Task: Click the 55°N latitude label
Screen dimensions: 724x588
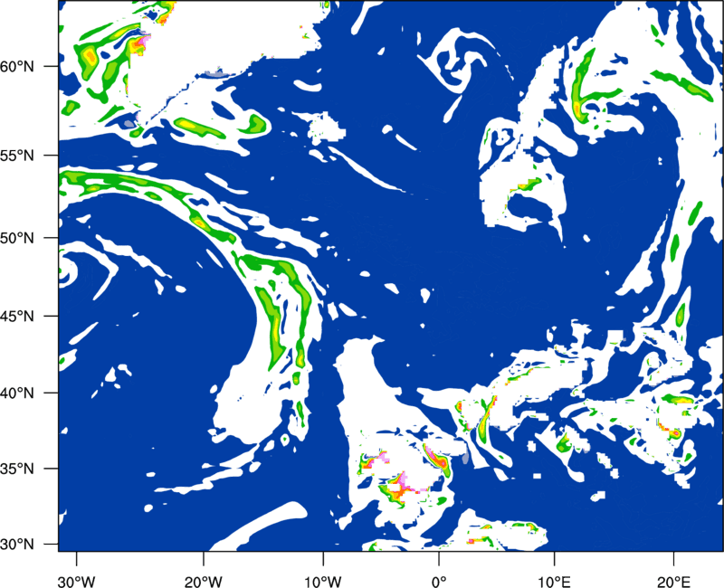Action: 17,156
